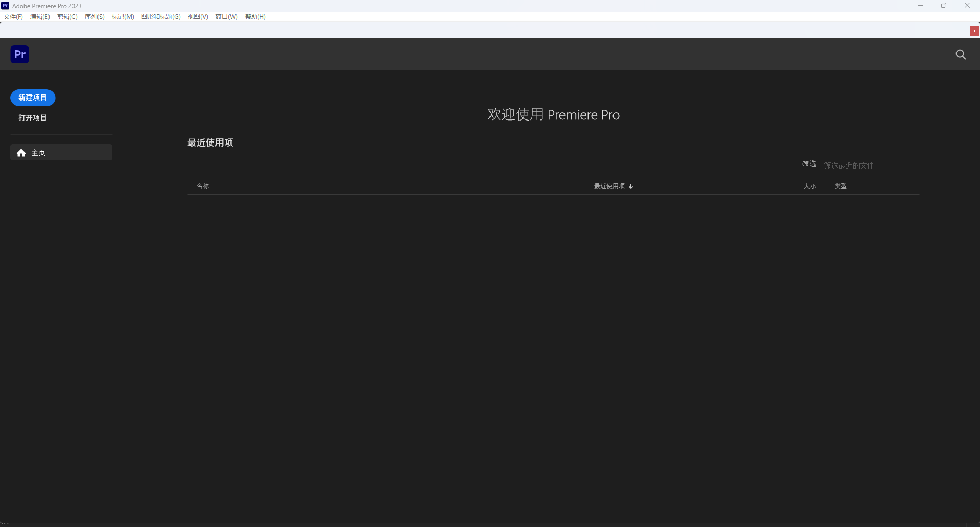980x527 pixels.
Task: Sort by the 大小 column header
Action: tap(810, 186)
